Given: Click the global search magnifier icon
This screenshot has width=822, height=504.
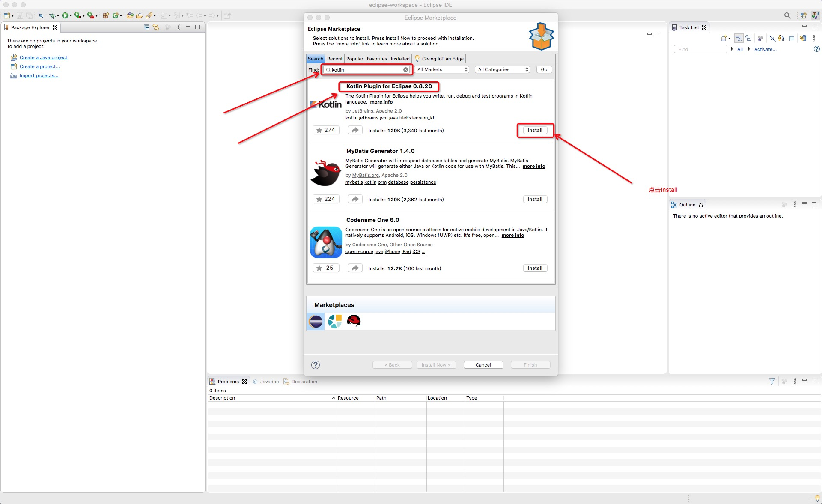Looking at the screenshot, I should pos(787,15).
